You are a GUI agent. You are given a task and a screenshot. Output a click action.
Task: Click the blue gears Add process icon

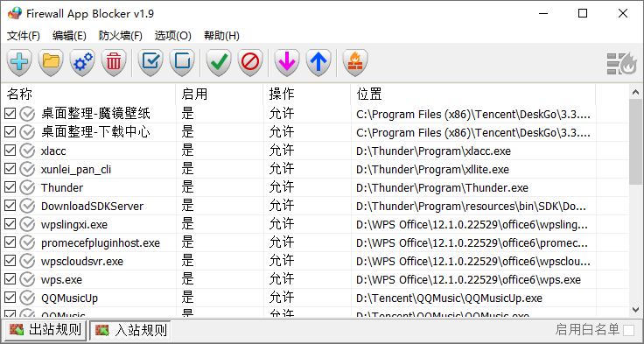point(82,62)
